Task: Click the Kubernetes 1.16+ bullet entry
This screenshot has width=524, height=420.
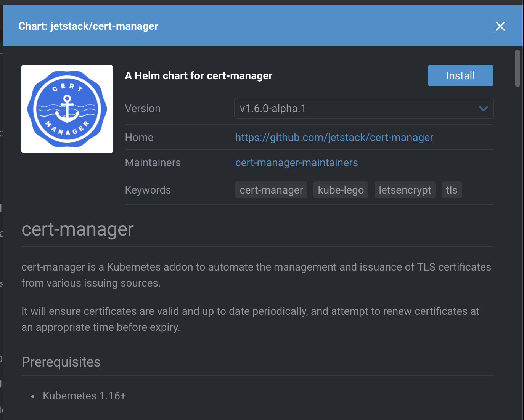Action: point(84,396)
